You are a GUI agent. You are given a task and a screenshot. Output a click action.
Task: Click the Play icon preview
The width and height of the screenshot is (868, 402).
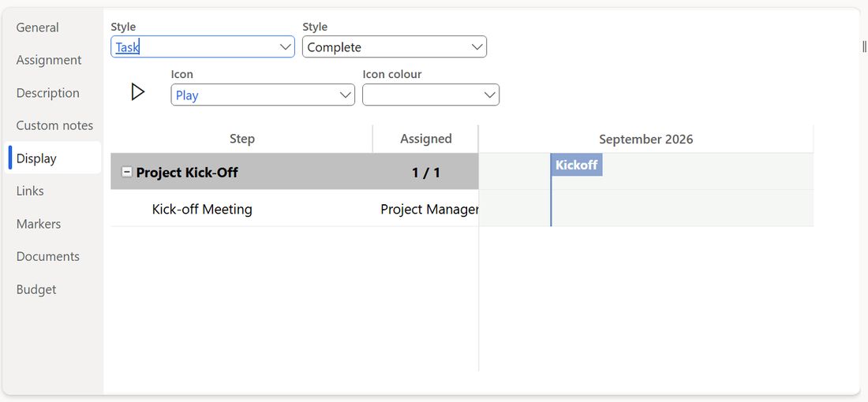(138, 91)
